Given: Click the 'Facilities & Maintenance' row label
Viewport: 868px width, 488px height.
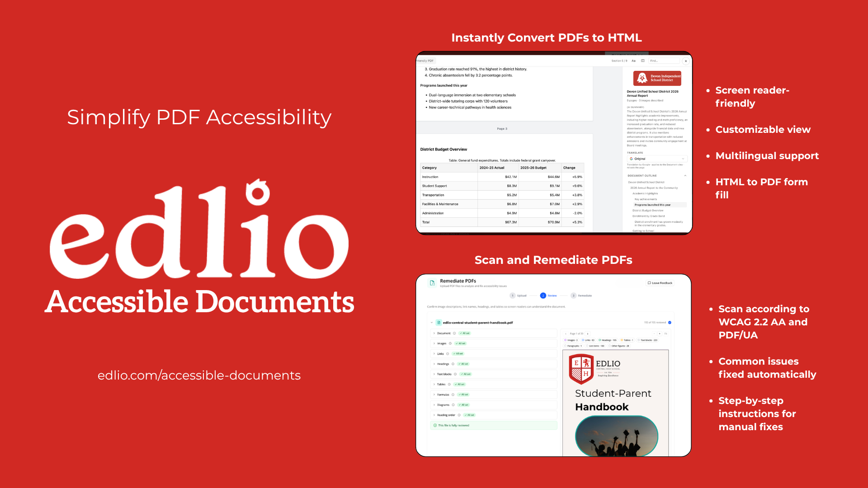Looking at the screenshot, I should click(440, 204).
